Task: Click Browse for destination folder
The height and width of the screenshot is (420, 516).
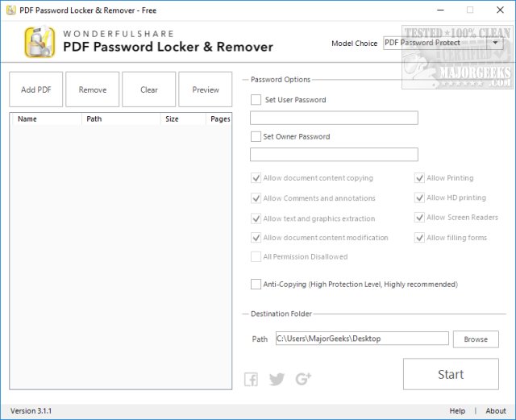Action: coord(476,339)
